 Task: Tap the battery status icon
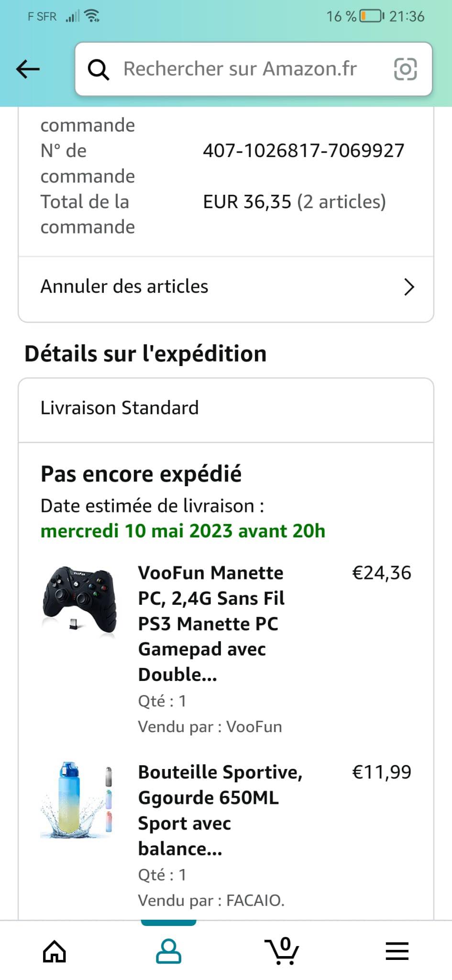(372, 16)
